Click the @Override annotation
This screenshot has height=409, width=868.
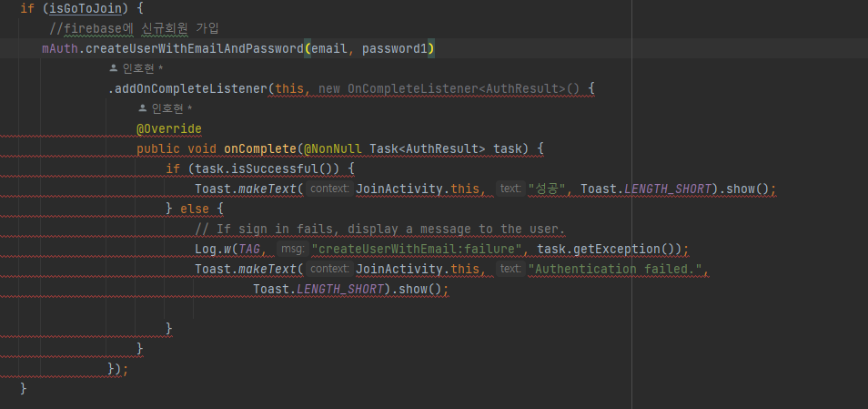tap(169, 128)
